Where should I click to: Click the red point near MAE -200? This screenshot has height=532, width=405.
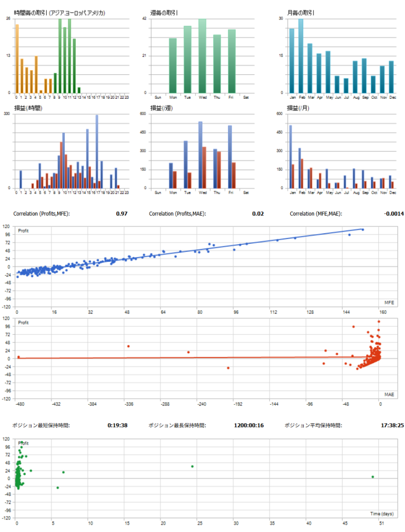(x=228, y=368)
